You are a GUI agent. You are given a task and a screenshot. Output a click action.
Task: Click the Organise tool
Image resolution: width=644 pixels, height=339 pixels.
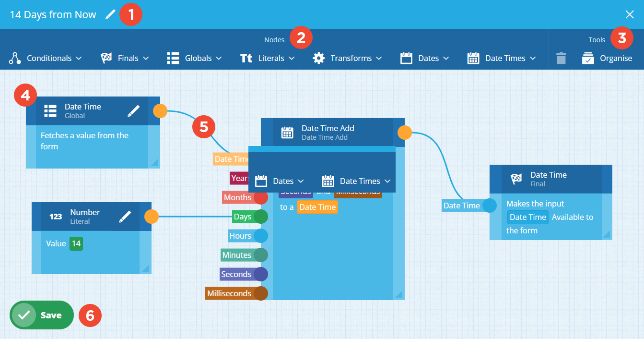(607, 58)
